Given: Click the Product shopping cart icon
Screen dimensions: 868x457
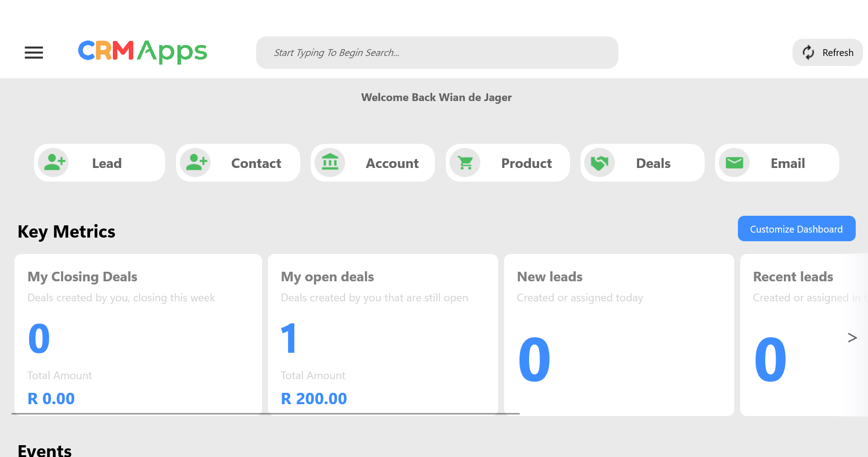Looking at the screenshot, I should 465,163.
